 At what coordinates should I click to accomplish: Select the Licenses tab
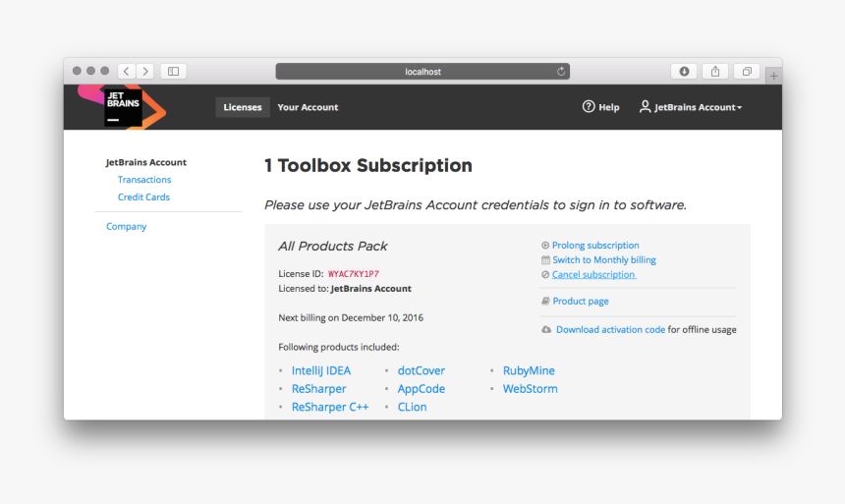coord(243,107)
